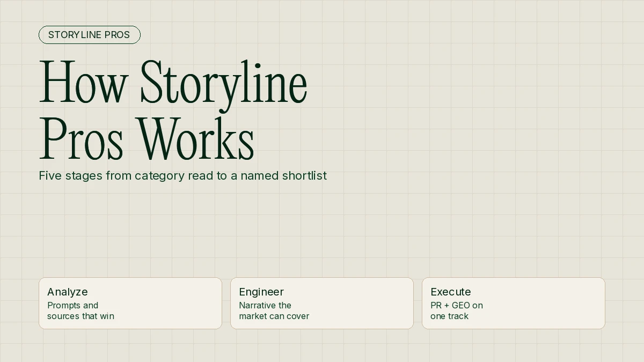
Task: Select the Execute stage card
Action: coord(514,303)
